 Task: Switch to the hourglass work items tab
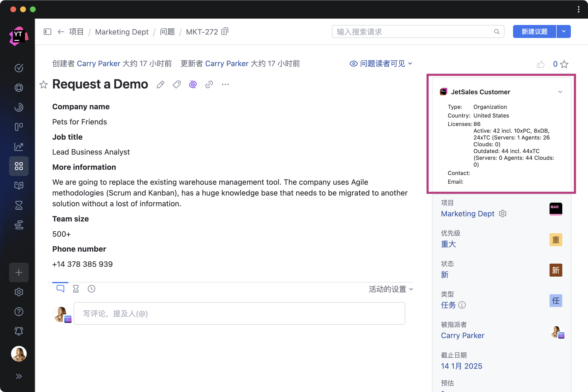pos(76,289)
